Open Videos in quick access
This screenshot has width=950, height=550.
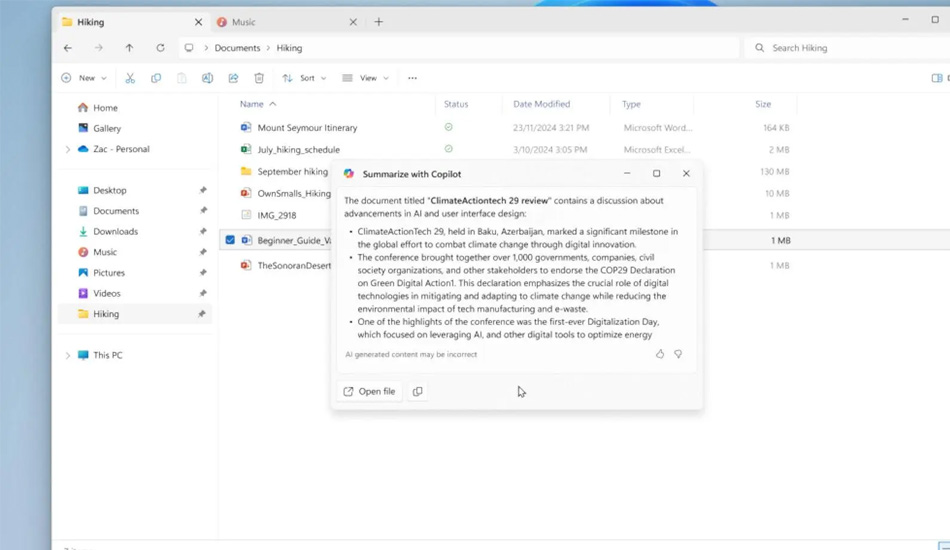99,293
